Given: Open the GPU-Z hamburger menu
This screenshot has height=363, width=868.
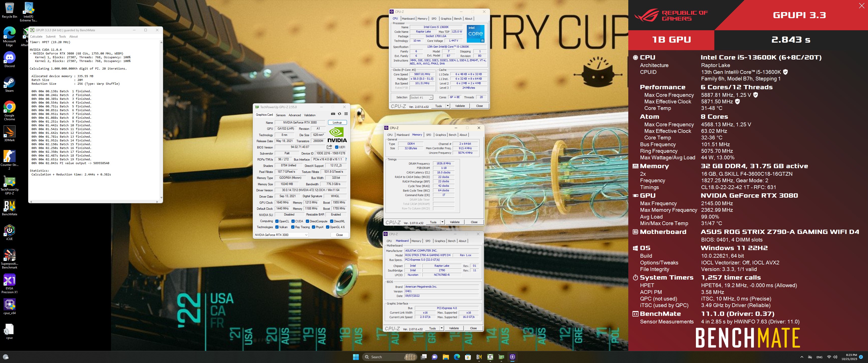Looking at the screenshot, I should click(x=346, y=114).
